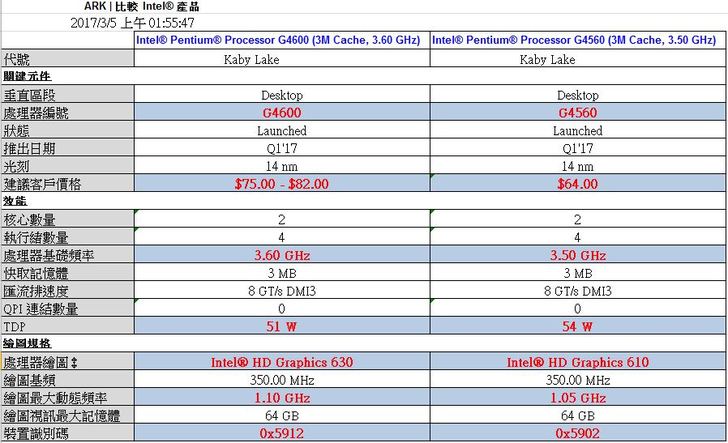Click the red G4560 processor number cell

(578, 112)
